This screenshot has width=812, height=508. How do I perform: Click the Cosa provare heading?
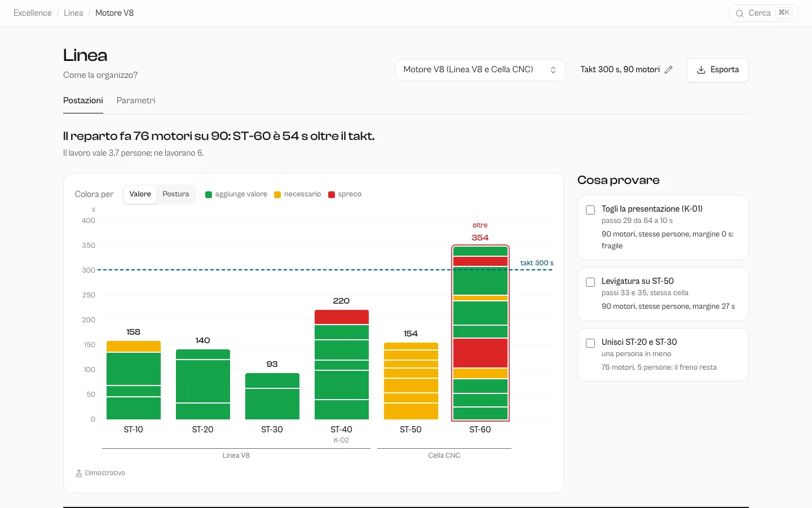click(x=619, y=180)
